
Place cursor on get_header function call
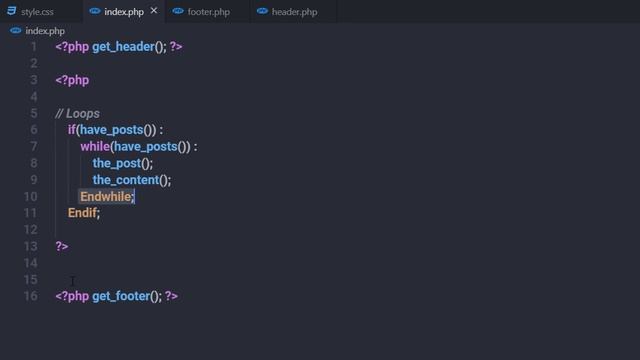(123, 47)
